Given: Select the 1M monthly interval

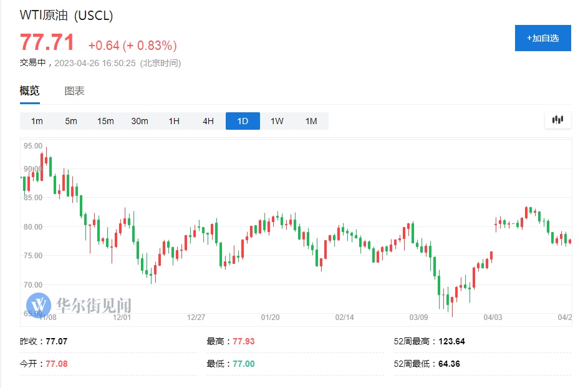Looking at the screenshot, I should click(311, 121).
